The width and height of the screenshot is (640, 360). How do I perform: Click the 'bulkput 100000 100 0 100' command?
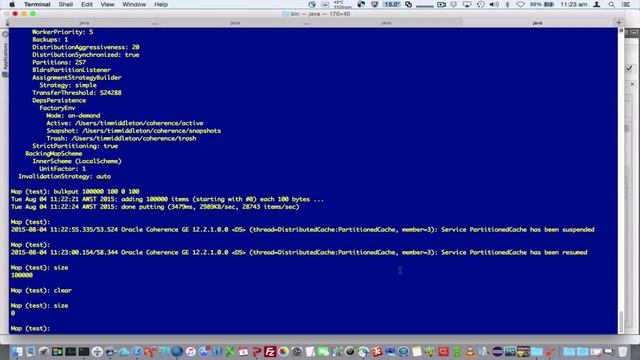point(96,191)
